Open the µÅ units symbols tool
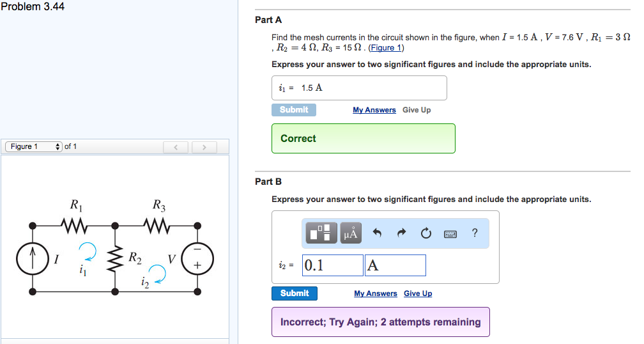The width and height of the screenshot is (644, 344). pyautogui.click(x=351, y=233)
